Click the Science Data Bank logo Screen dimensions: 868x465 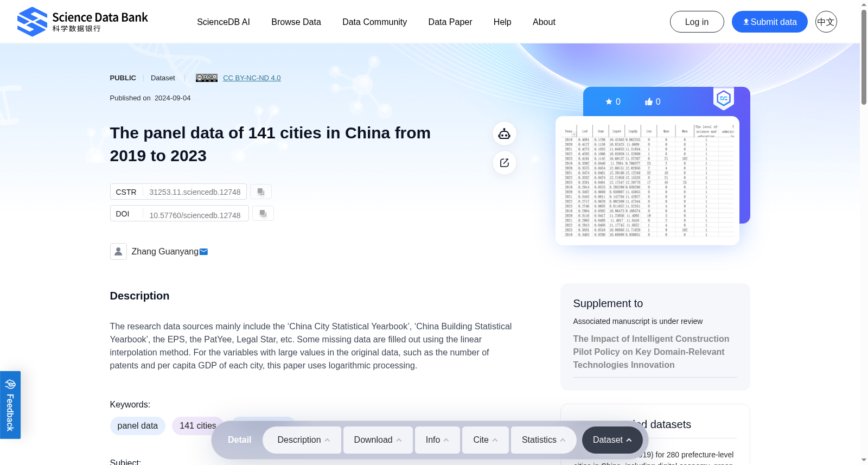[x=82, y=22]
